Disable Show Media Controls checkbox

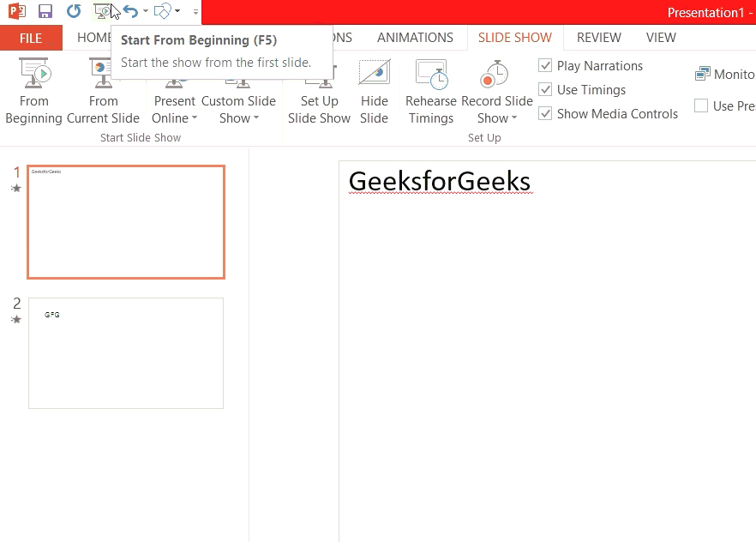(545, 114)
